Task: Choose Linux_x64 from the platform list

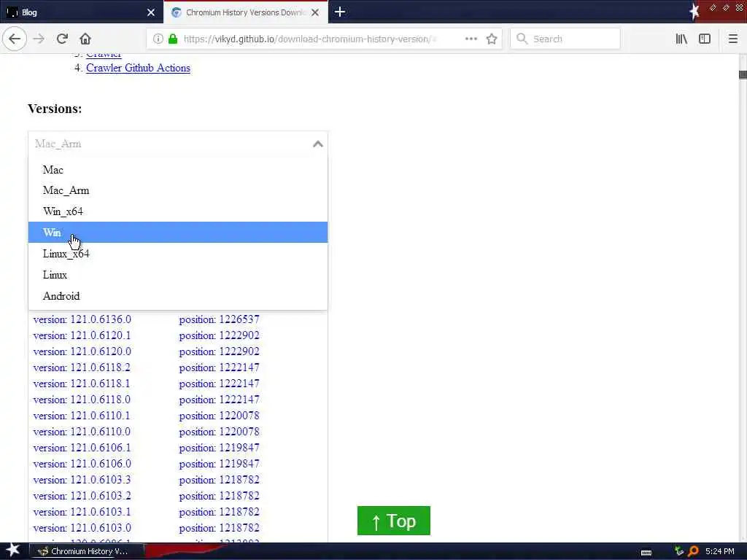Action: (178, 253)
